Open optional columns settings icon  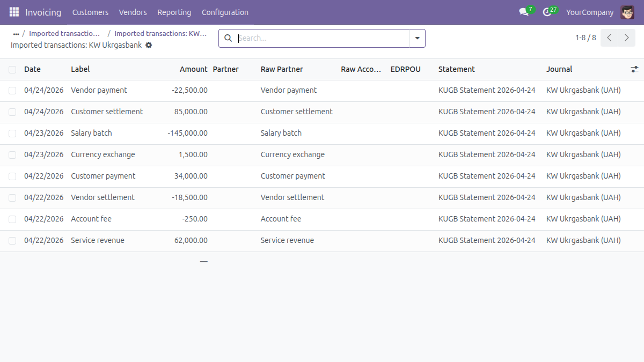[634, 69]
